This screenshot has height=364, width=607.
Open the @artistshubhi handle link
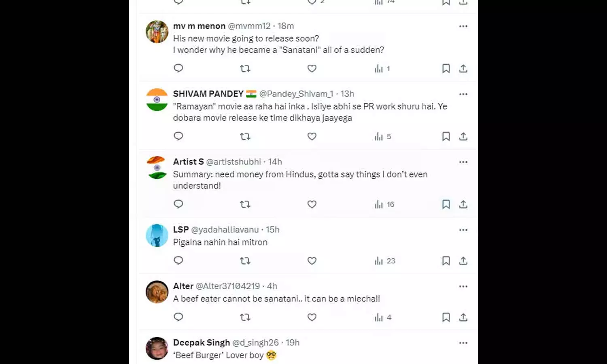pos(233,162)
